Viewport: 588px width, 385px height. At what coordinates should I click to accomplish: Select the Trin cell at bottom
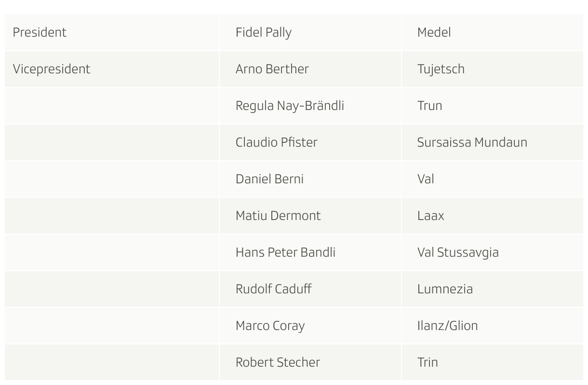tap(492, 362)
